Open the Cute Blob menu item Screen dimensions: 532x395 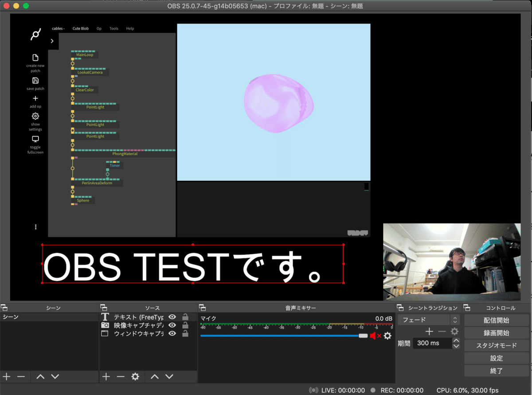(x=81, y=28)
